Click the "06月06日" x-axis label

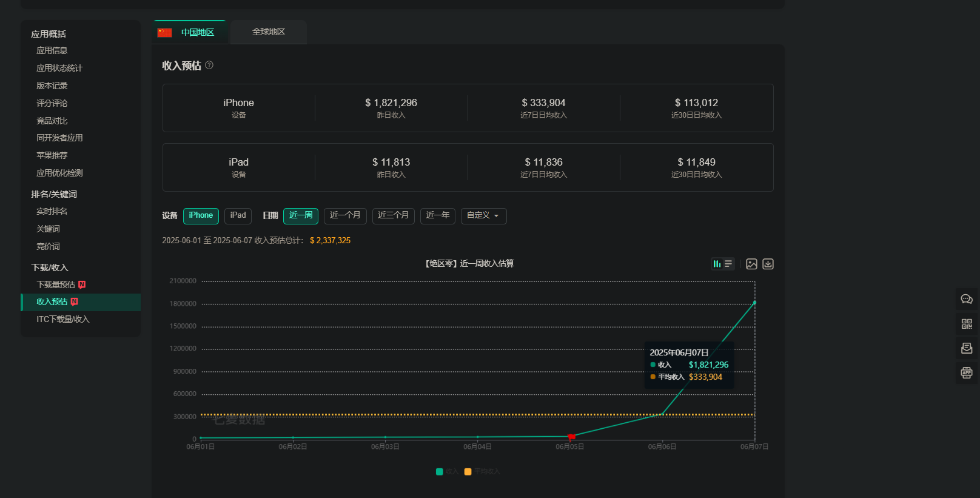pos(662,447)
